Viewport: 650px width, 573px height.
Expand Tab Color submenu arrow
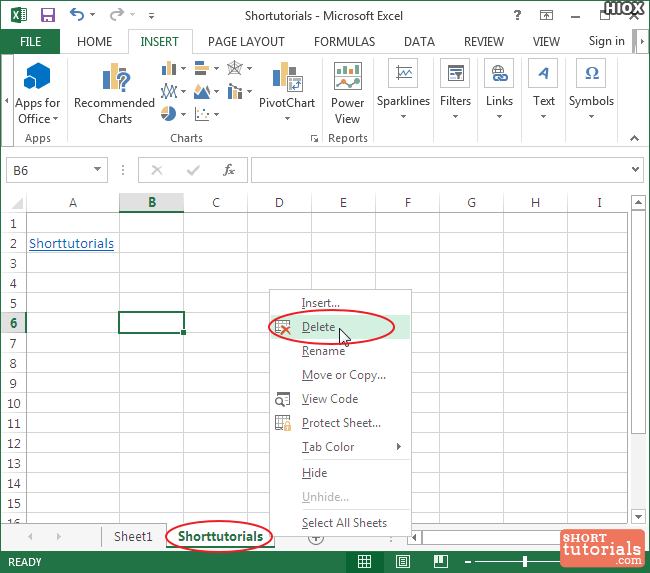(399, 447)
